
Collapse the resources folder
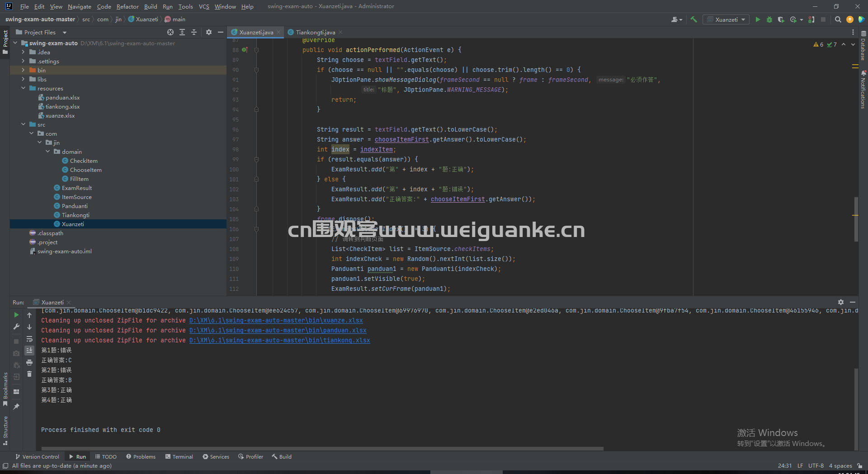pos(23,88)
